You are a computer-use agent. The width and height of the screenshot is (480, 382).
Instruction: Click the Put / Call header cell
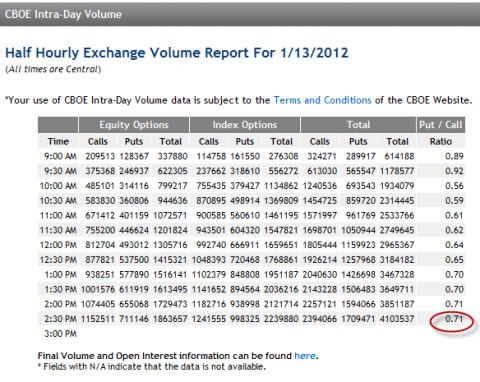pyautogui.click(x=441, y=125)
